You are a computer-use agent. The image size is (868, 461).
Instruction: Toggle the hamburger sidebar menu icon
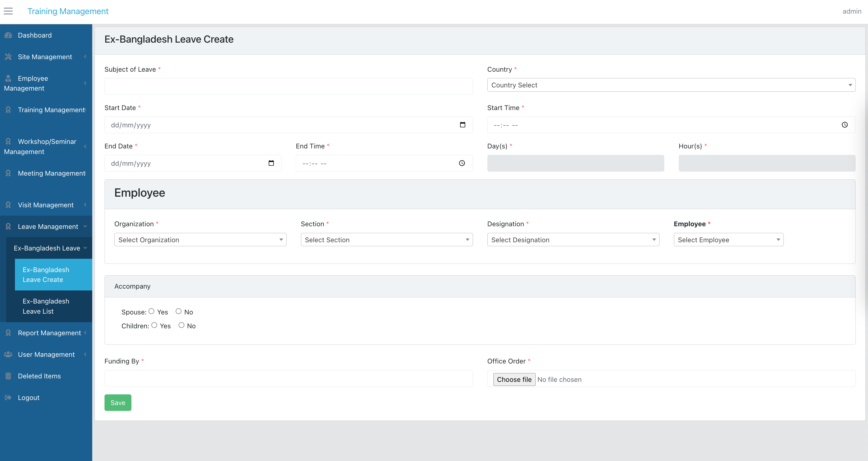(8, 11)
